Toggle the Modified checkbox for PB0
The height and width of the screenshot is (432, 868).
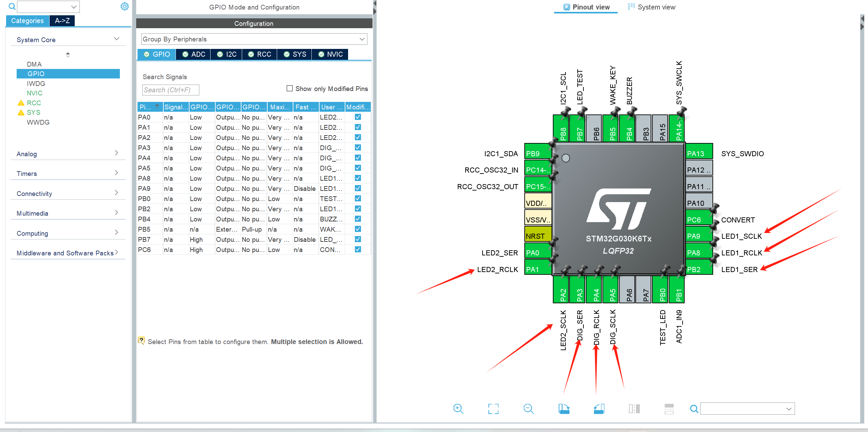point(358,198)
